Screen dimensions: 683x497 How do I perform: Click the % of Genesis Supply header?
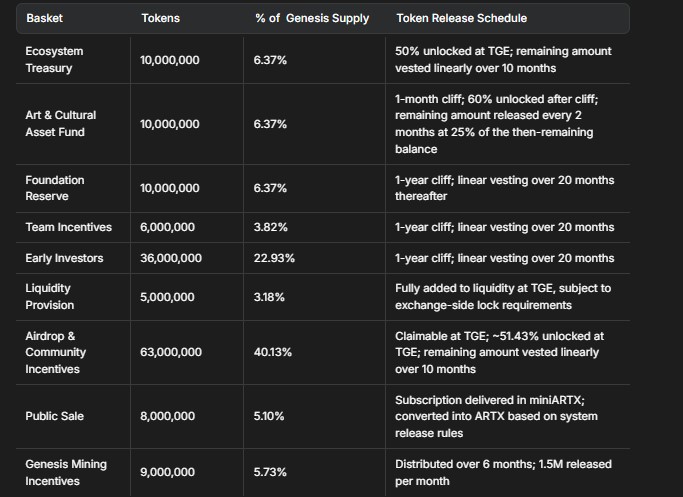click(311, 19)
